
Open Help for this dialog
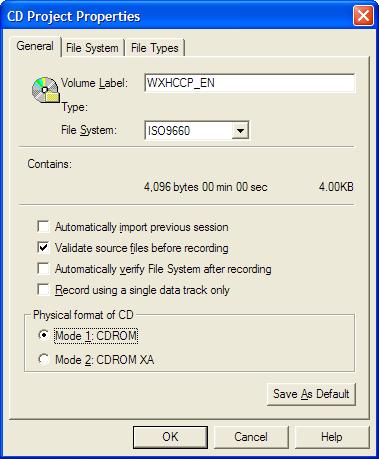click(x=332, y=437)
